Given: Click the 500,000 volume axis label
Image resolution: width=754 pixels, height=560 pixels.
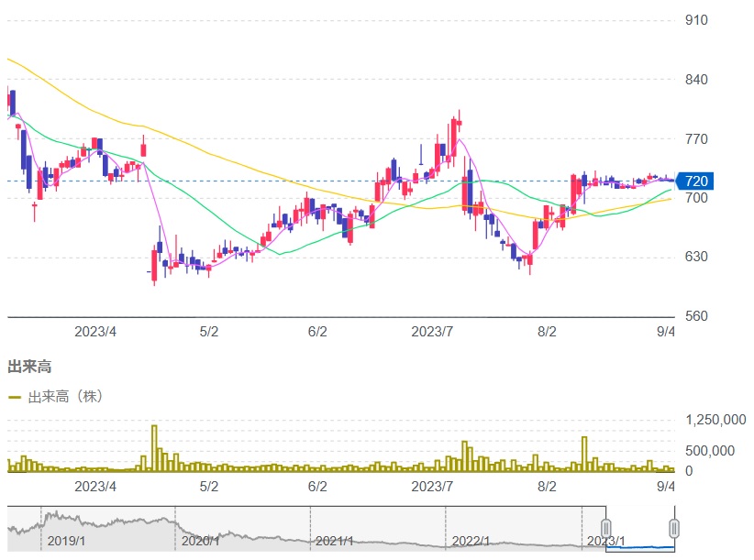Looking at the screenshot, I should click(710, 451).
